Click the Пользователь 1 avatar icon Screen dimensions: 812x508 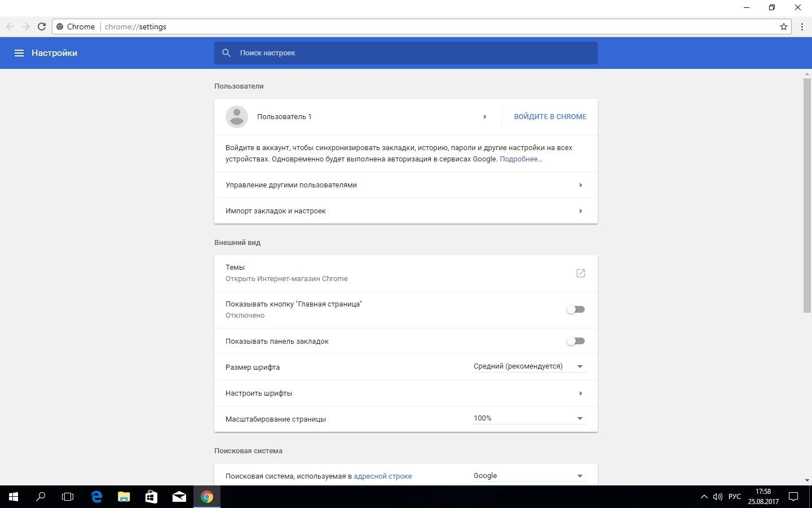237,117
